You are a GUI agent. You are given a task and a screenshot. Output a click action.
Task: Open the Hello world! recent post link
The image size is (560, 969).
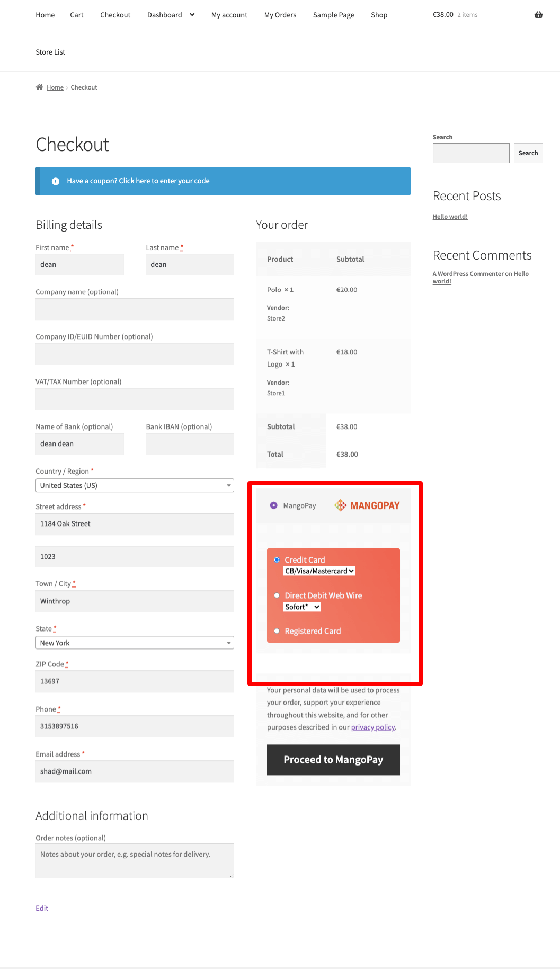click(450, 217)
